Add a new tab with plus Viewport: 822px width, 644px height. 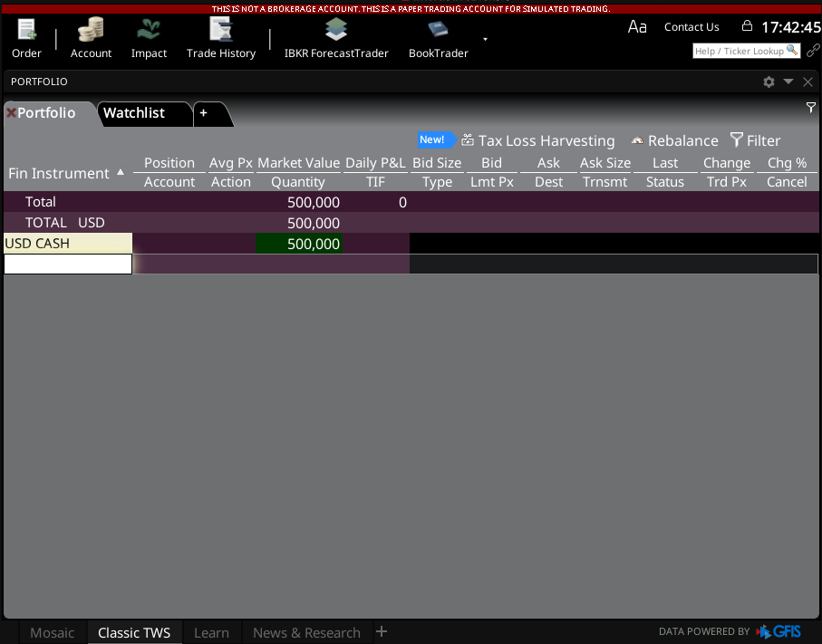point(203,112)
